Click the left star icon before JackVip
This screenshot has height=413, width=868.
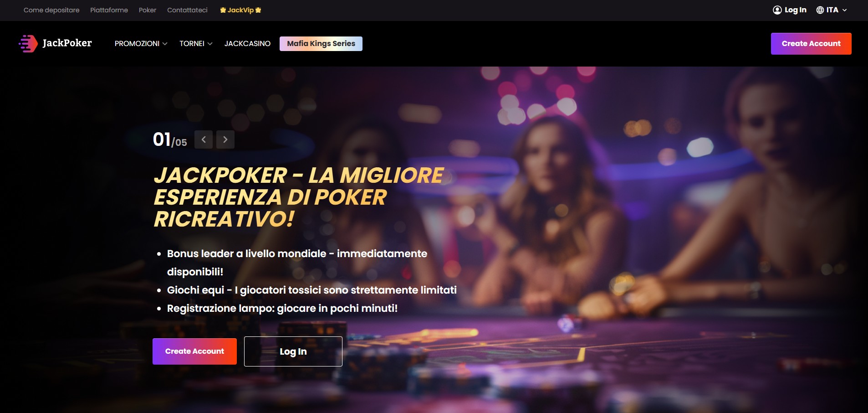point(223,10)
